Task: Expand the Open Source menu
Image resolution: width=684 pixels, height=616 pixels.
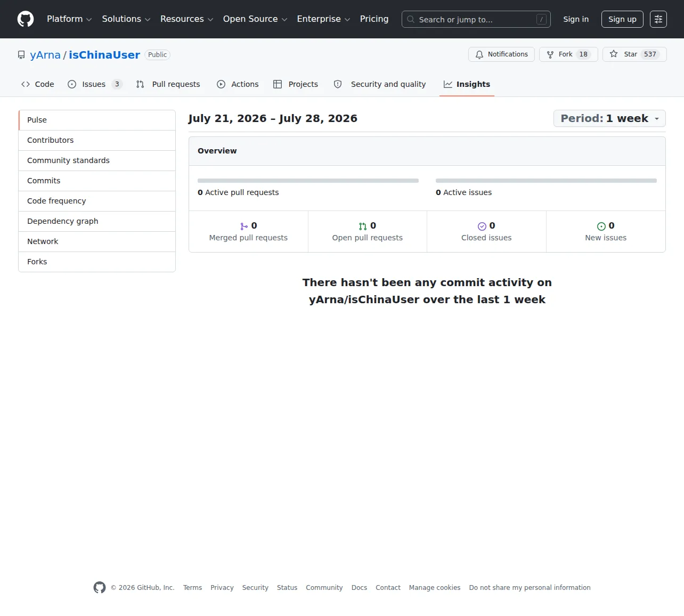Action: coord(255,19)
